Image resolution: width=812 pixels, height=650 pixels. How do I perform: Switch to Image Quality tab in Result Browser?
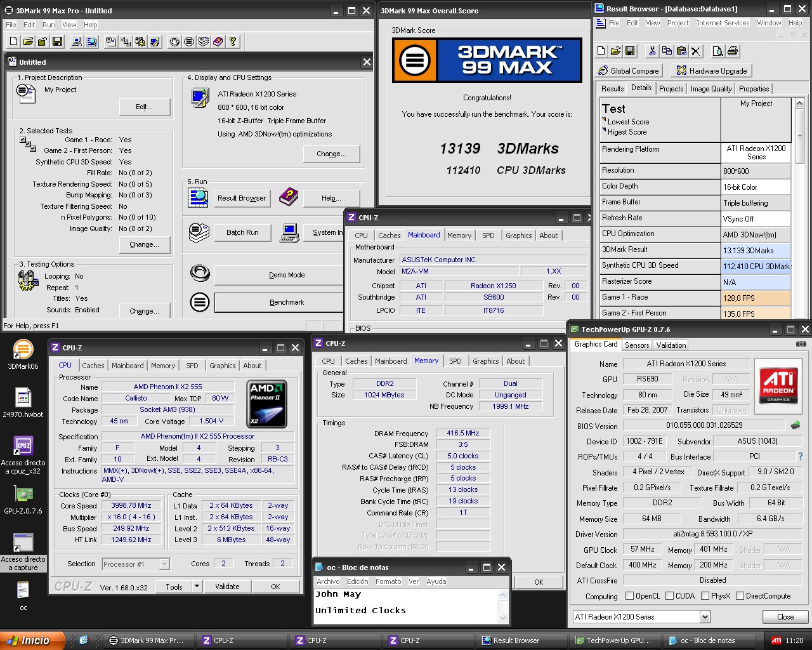[x=711, y=89]
